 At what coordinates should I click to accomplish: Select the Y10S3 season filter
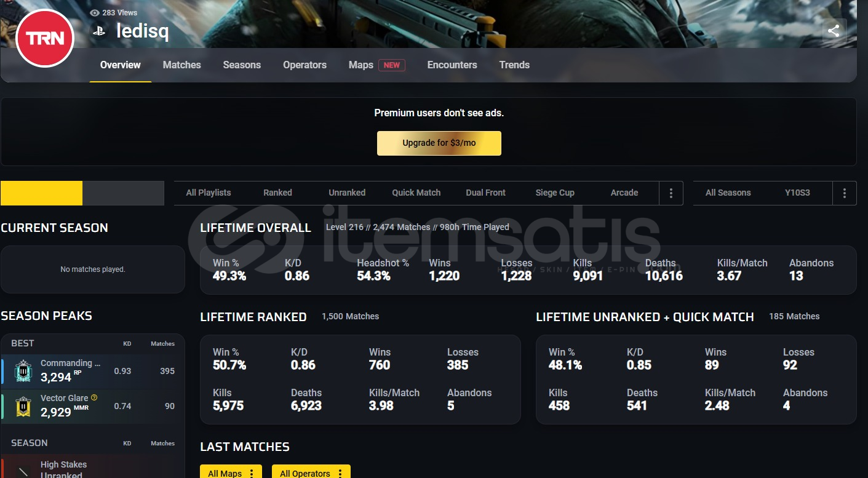(x=797, y=193)
